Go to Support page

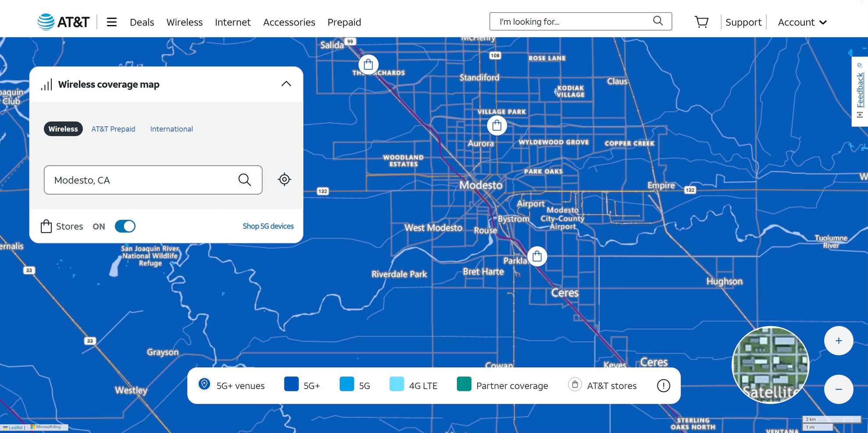click(743, 22)
